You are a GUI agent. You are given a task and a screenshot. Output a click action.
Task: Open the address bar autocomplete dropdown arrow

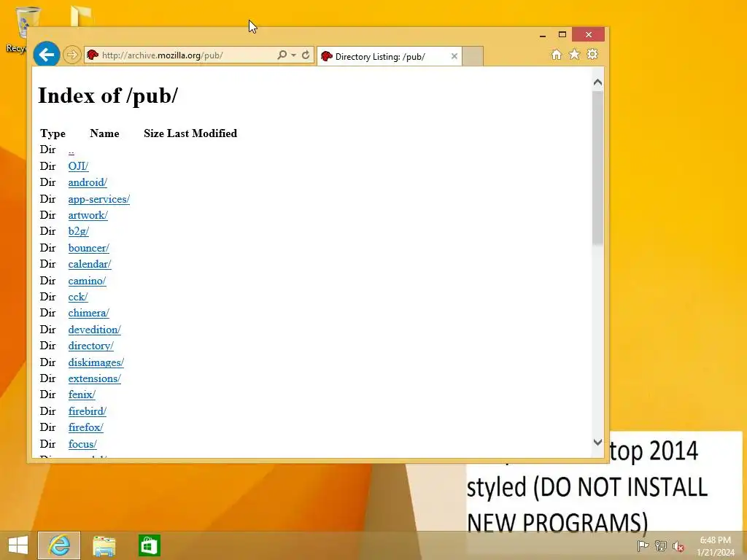pyautogui.click(x=293, y=55)
